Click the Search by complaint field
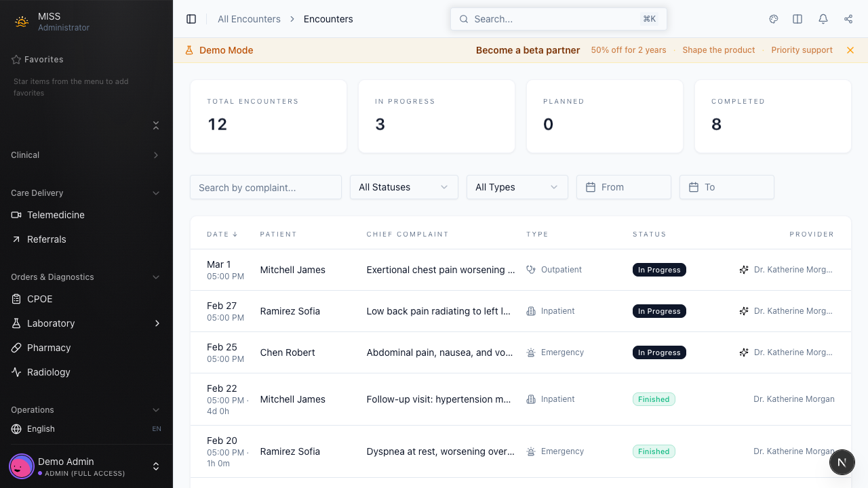868x488 pixels. [265, 186]
